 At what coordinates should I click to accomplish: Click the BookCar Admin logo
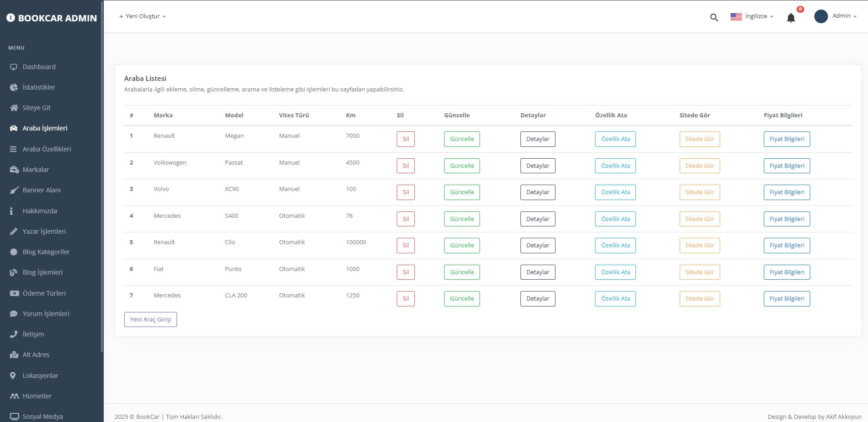(x=51, y=18)
